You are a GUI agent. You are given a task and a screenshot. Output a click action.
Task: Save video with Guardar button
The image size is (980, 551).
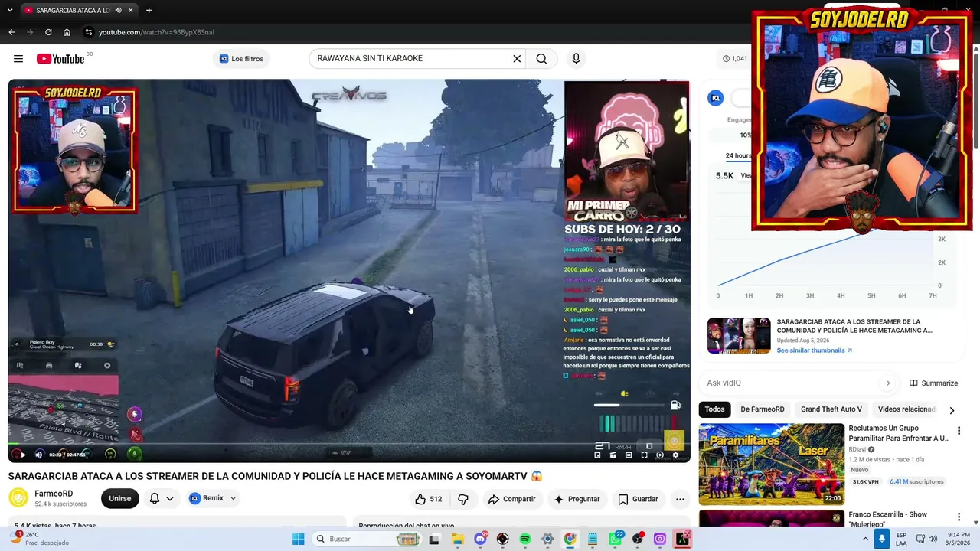coord(638,499)
